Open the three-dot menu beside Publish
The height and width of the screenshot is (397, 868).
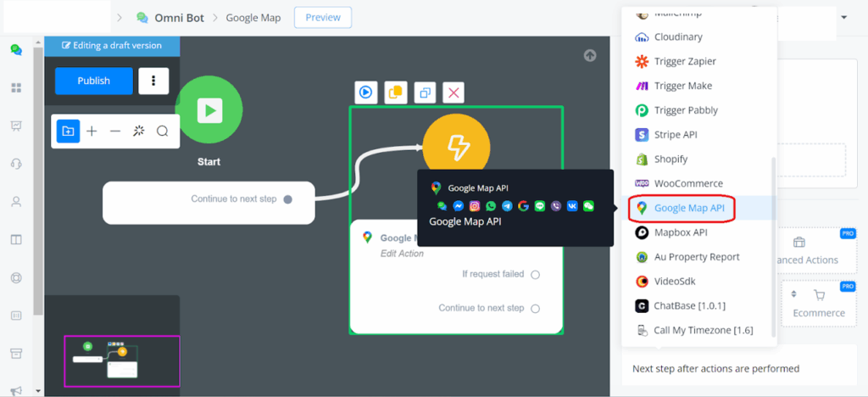click(x=153, y=81)
